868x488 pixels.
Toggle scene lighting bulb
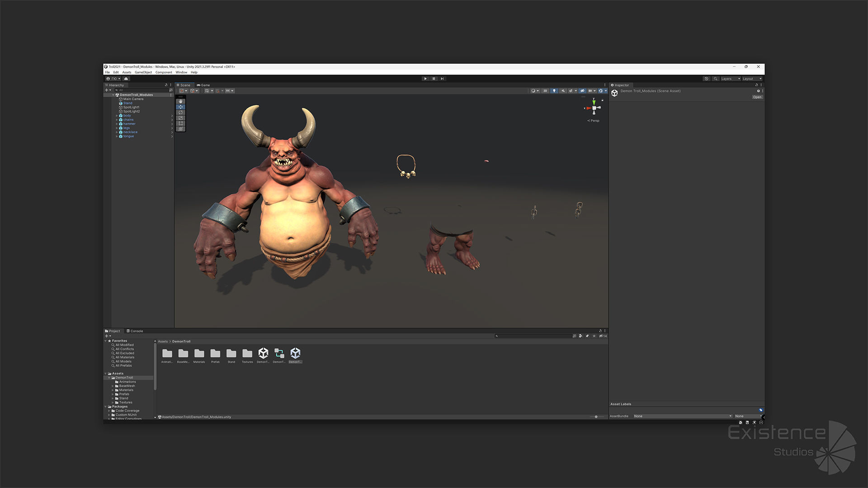point(554,91)
